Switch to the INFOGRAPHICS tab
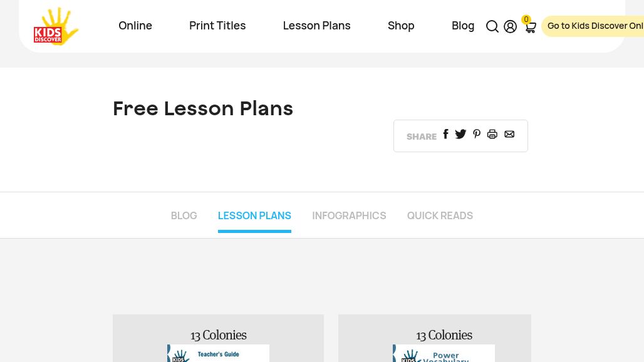Image resolution: width=644 pixels, height=362 pixels. tap(349, 215)
